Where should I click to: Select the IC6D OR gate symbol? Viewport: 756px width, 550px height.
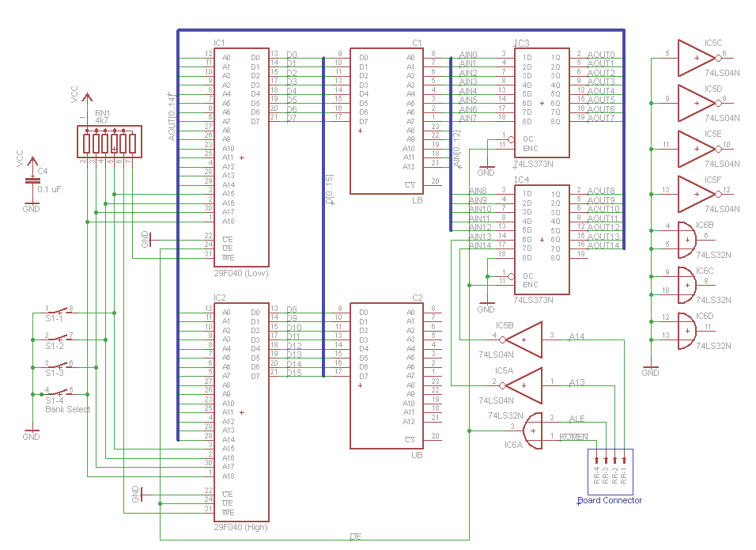tap(681, 331)
